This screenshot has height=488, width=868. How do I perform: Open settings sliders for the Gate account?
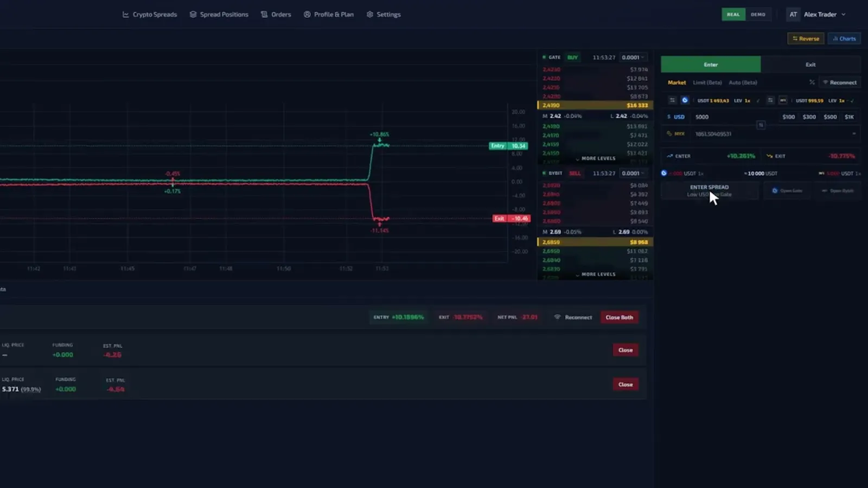click(672, 100)
